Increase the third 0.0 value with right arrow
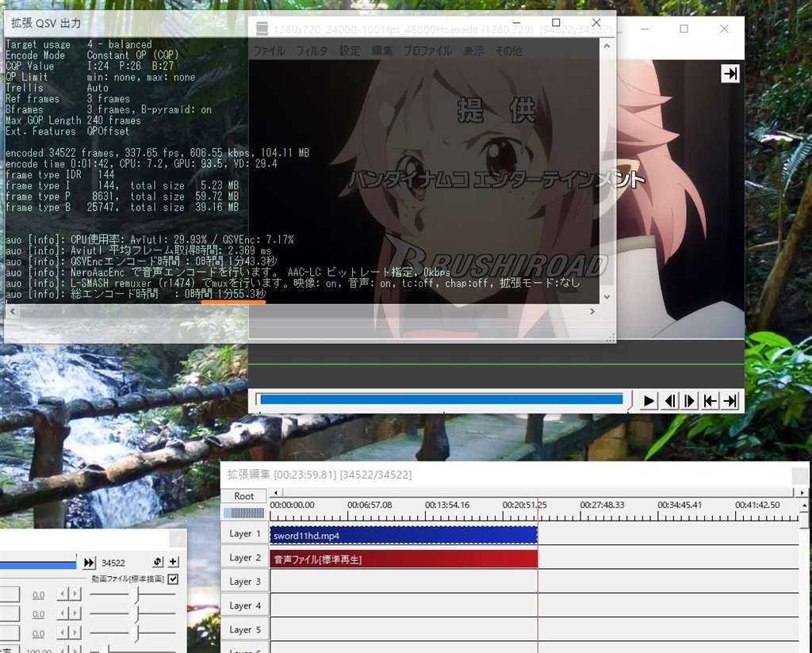This screenshot has width=812, height=653. [75, 633]
